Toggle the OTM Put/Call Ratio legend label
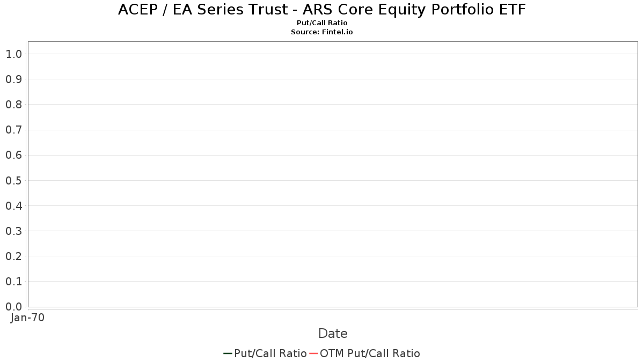This screenshot has height=362, width=644. click(370, 353)
